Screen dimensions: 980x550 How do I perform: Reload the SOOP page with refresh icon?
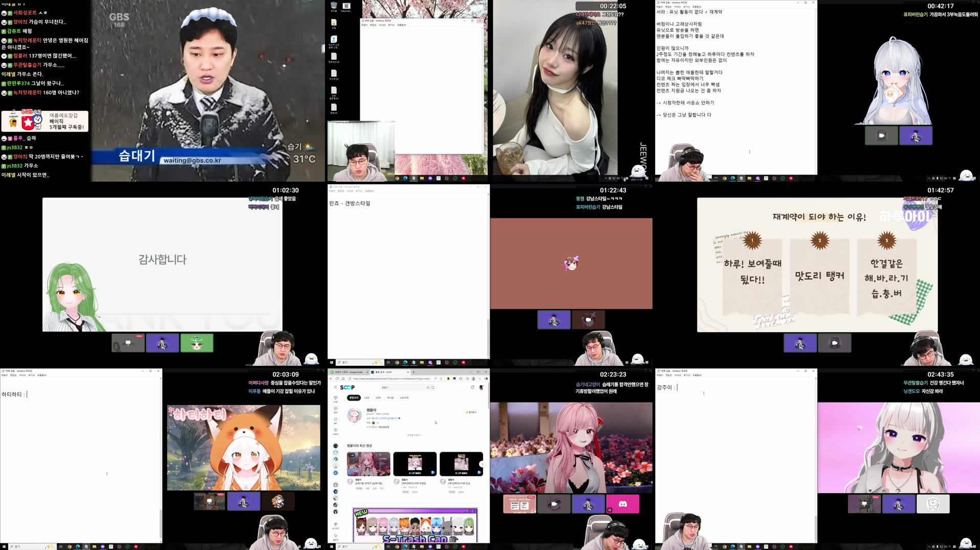pyautogui.click(x=337, y=379)
